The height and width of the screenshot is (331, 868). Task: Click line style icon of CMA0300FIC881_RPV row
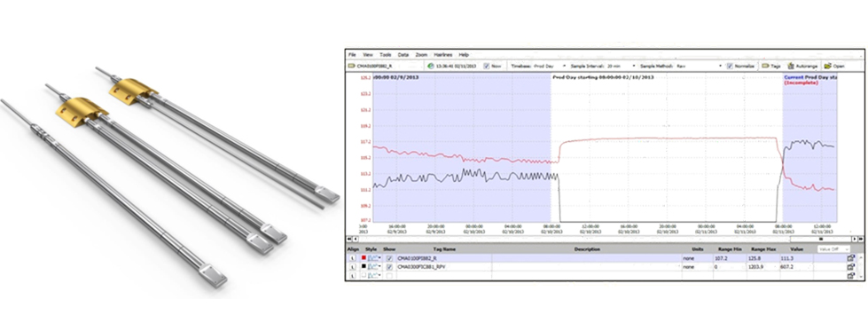point(375,267)
